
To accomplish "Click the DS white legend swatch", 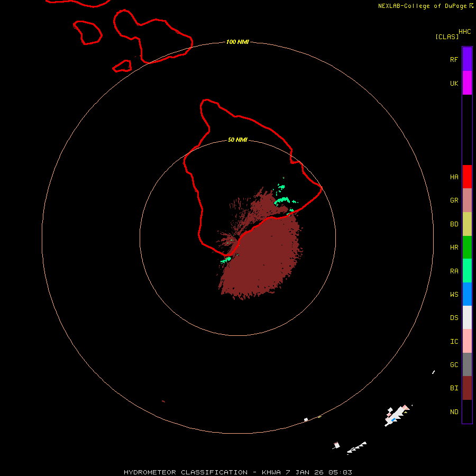I will [x=467, y=317].
